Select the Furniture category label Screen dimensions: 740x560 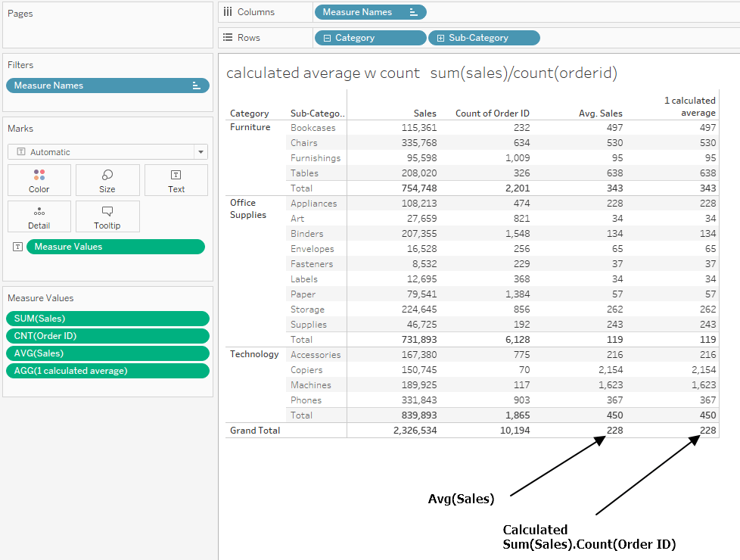pyautogui.click(x=250, y=127)
